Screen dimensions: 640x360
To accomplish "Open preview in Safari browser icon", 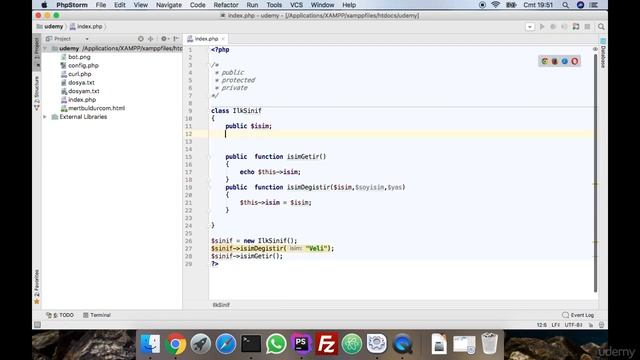I will click(x=564, y=61).
